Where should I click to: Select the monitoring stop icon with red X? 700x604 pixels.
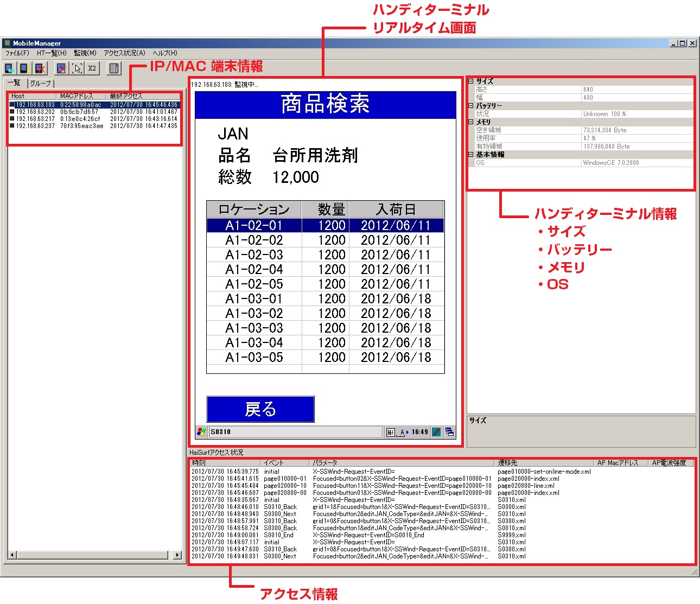point(61,68)
